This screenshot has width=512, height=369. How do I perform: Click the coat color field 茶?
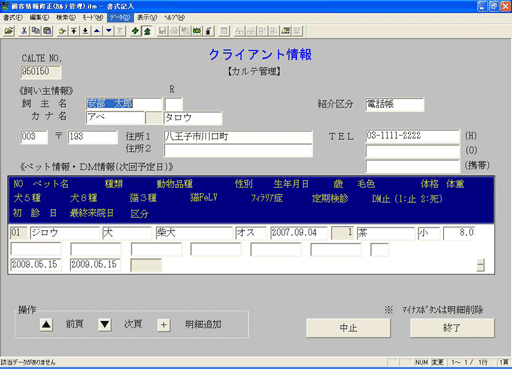click(386, 233)
